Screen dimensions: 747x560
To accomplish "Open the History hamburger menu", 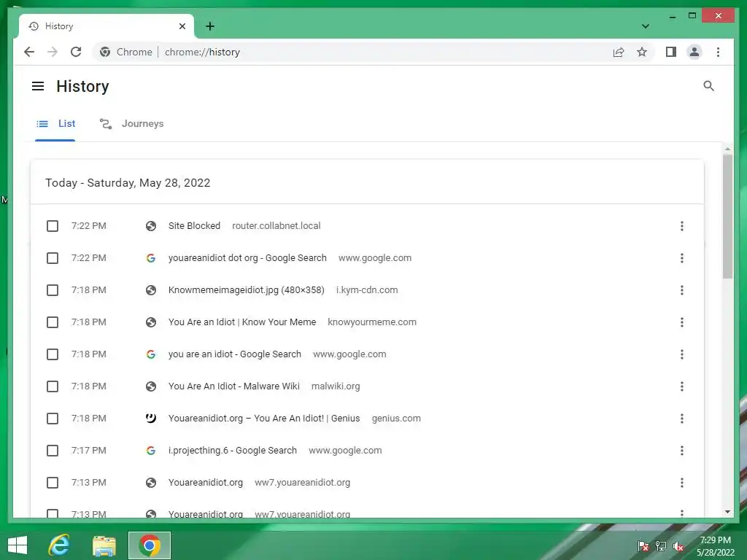I will (38, 86).
